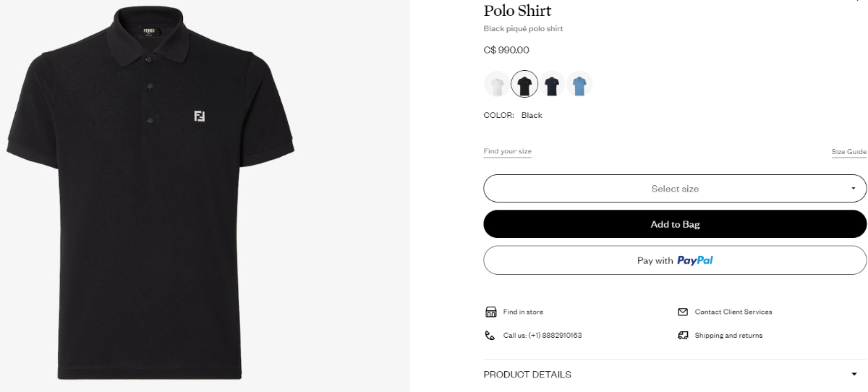Select the white polo color swatch
Screen dimensions: 868x392
point(497,85)
